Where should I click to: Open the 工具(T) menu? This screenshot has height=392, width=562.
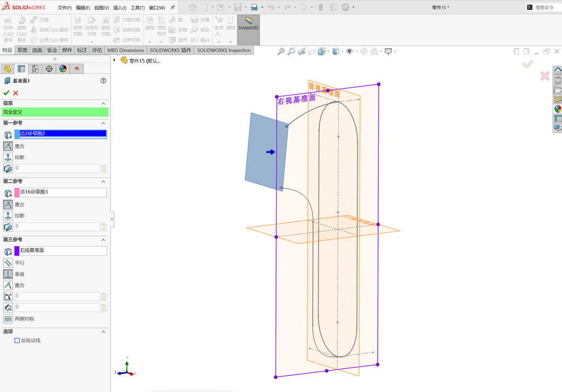pyautogui.click(x=138, y=8)
